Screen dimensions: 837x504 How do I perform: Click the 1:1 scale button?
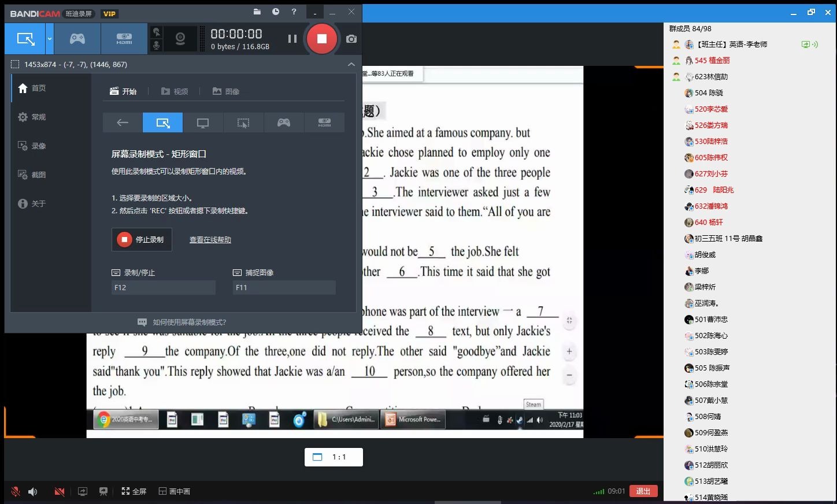tap(334, 457)
